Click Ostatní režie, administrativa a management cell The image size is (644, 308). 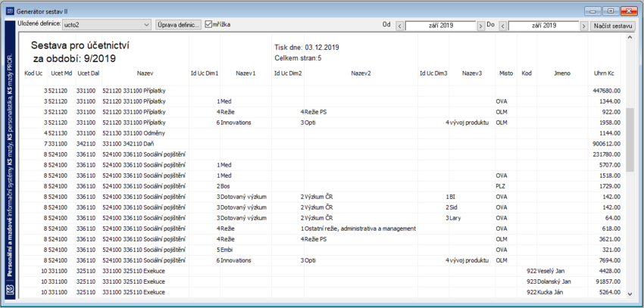(x=360, y=229)
